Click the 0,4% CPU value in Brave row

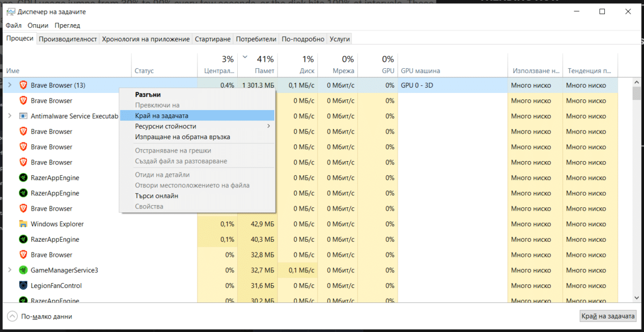[227, 85]
